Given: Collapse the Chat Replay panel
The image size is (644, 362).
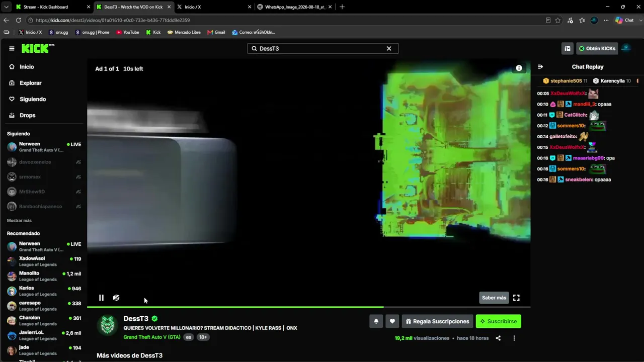Looking at the screenshot, I should click(540, 66).
